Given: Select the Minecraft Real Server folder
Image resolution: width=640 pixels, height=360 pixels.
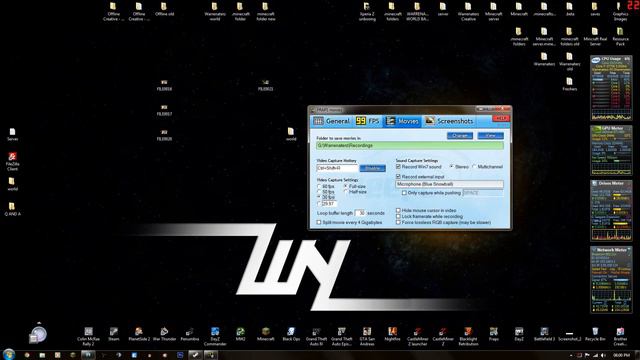Looking at the screenshot, I should click(x=595, y=36).
